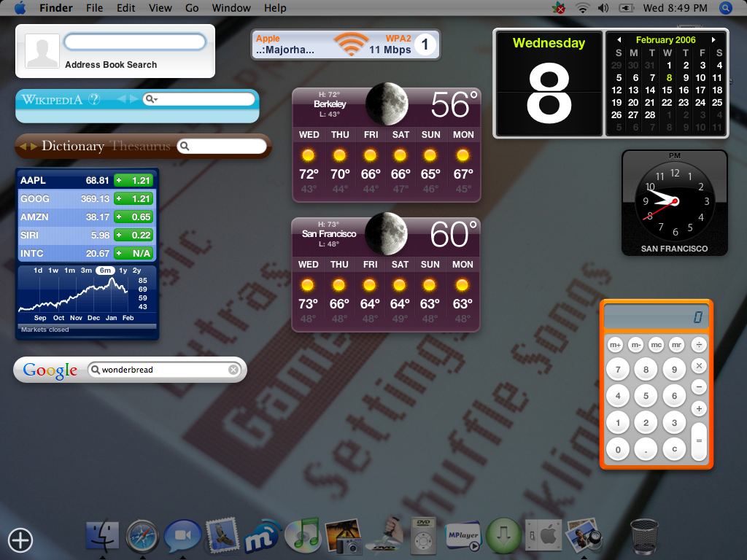Image resolution: width=747 pixels, height=560 pixels.
Task: Launch iTunes from the Dock
Action: pyautogui.click(x=302, y=534)
